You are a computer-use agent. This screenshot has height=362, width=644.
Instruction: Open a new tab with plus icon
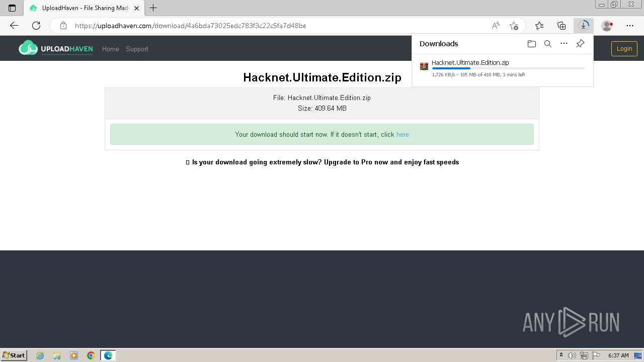tap(153, 8)
